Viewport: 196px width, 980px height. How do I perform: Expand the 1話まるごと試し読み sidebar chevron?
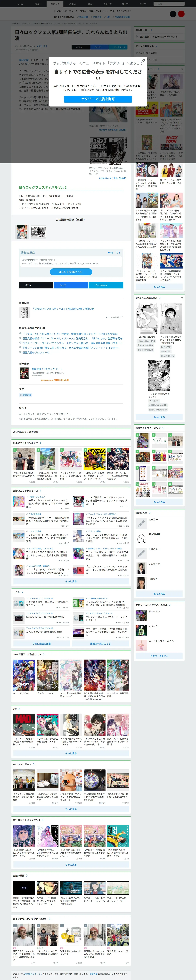160,298
